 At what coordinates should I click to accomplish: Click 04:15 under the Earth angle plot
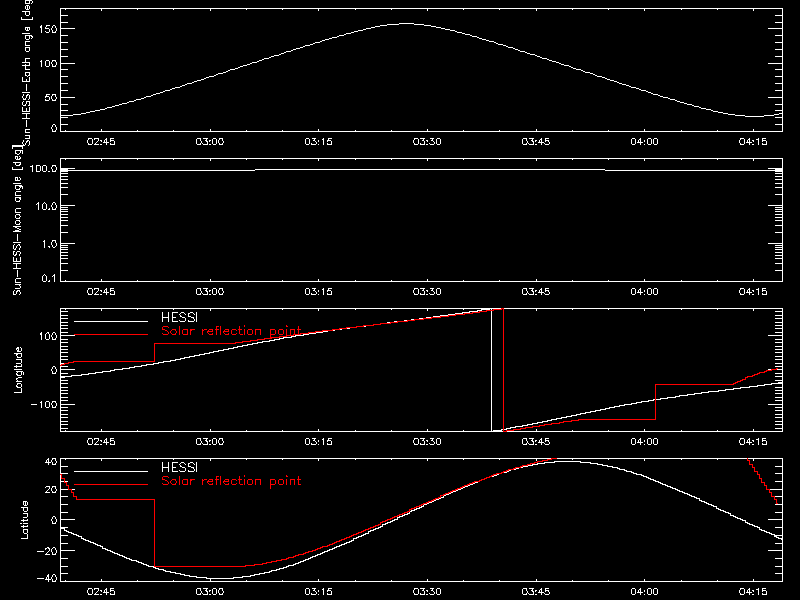[753, 142]
